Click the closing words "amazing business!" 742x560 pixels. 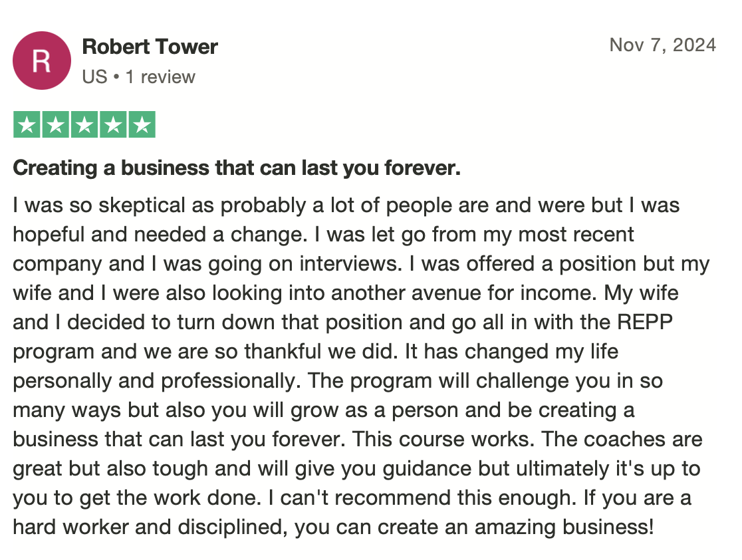tap(564, 527)
